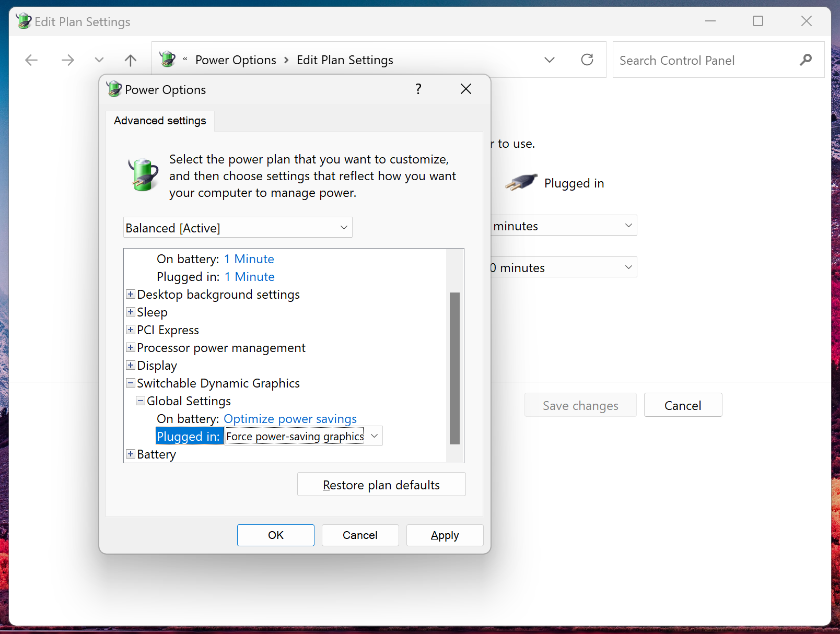Refresh the Control Panel view
This screenshot has height=634, width=840.
[587, 60]
